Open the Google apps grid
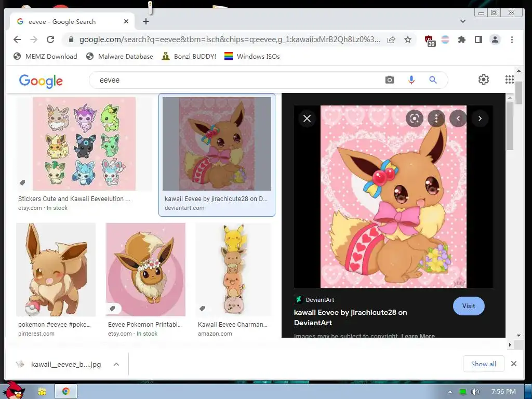Viewport: 532px width, 399px height. 509,79
